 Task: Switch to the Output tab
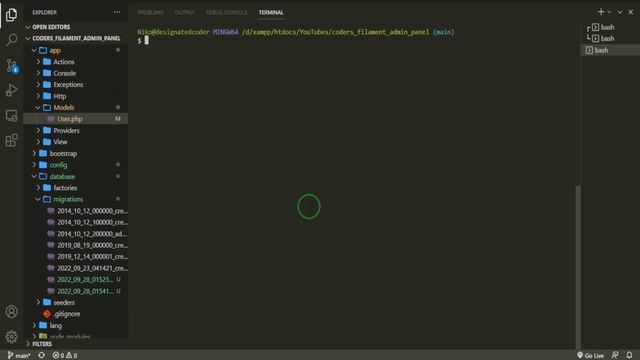[184, 13]
